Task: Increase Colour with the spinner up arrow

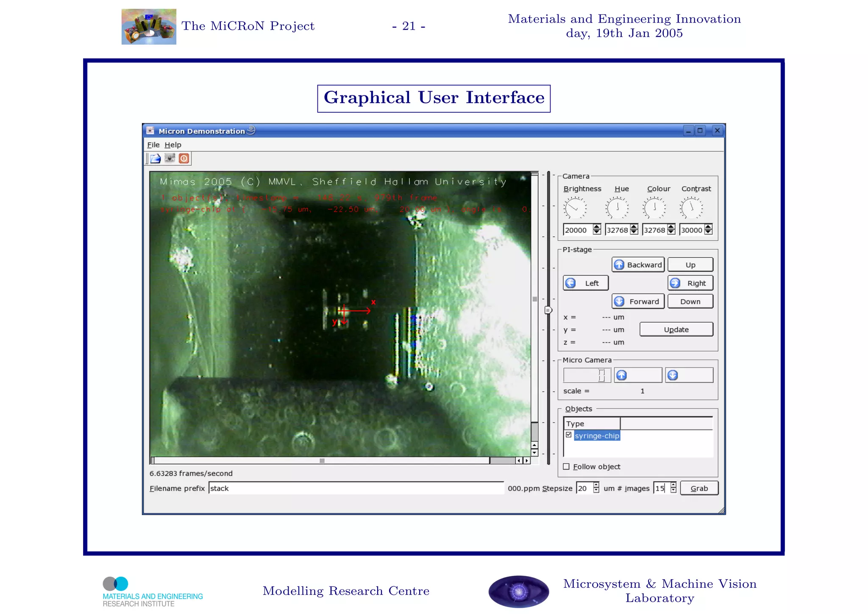Action: (x=671, y=227)
